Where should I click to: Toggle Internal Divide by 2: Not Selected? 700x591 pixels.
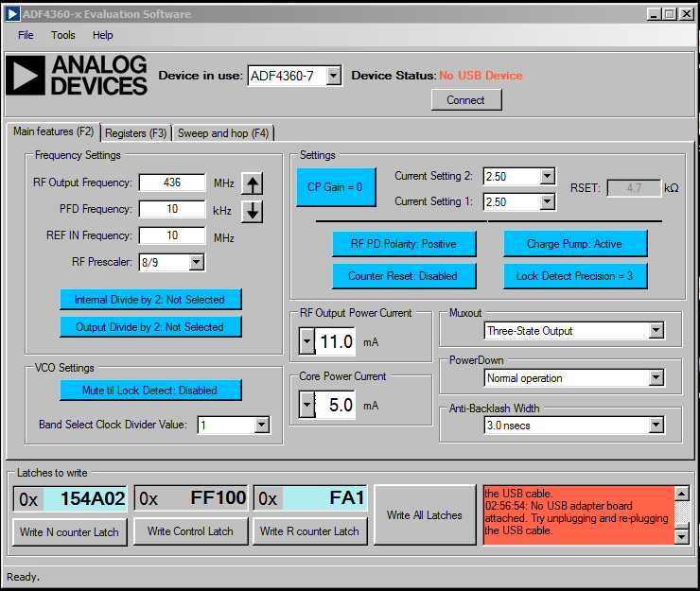151,299
